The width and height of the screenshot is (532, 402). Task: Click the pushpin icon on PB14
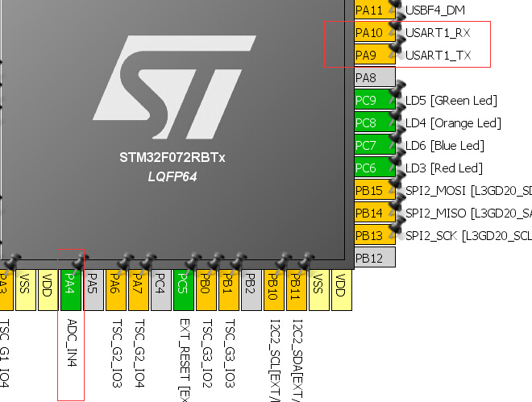(396, 204)
